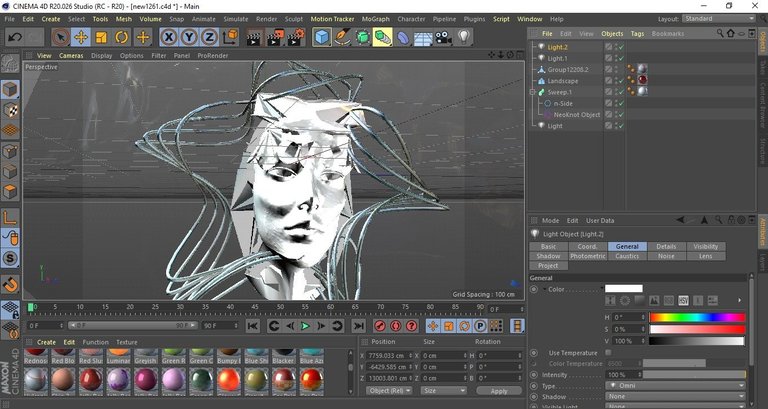768x409 pixels.
Task: Open the Shadow None dropdown
Action: tap(675, 396)
